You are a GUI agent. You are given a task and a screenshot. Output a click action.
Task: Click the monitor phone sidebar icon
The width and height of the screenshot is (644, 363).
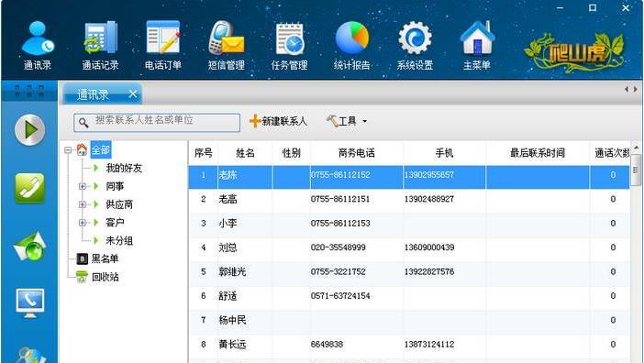pyautogui.click(x=29, y=303)
